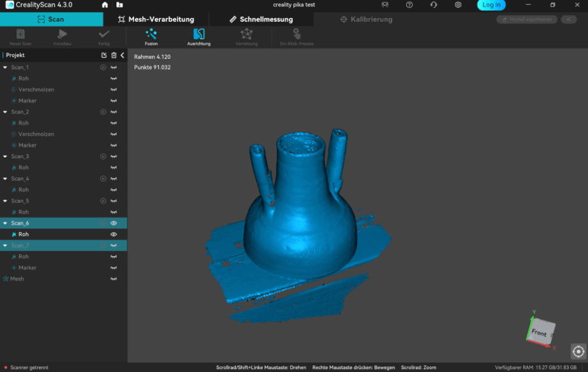
Task: Run the Fusion tool
Action: coord(151,37)
